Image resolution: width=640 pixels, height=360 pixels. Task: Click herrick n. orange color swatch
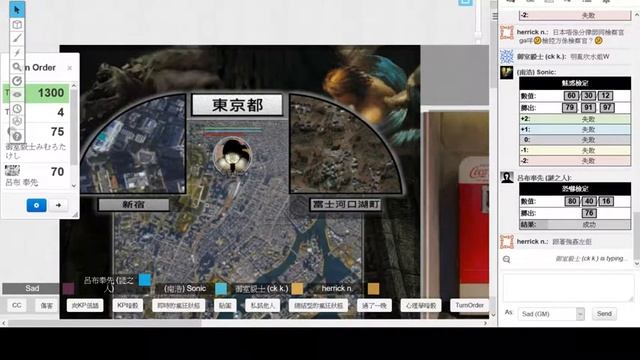coord(373,289)
